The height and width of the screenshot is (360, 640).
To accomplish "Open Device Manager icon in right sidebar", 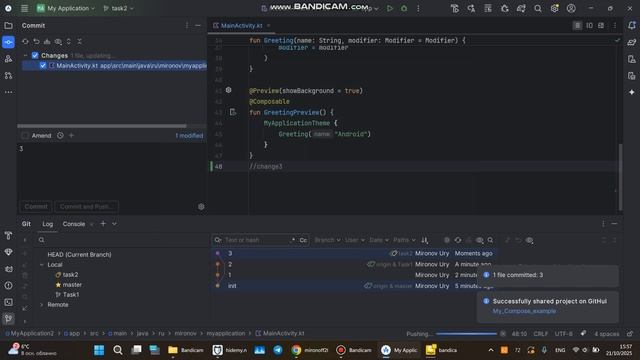I will 632,59.
